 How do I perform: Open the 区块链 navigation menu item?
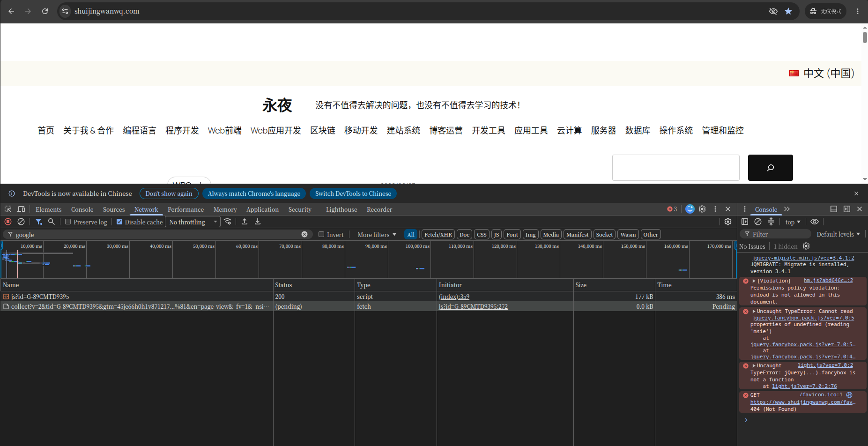coord(323,130)
